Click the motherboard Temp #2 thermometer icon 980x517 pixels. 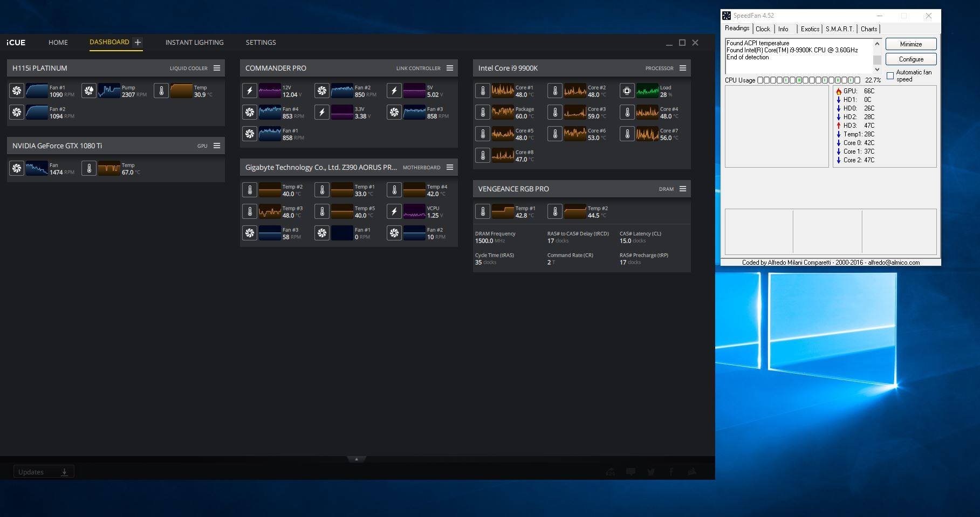[x=250, y=190]
